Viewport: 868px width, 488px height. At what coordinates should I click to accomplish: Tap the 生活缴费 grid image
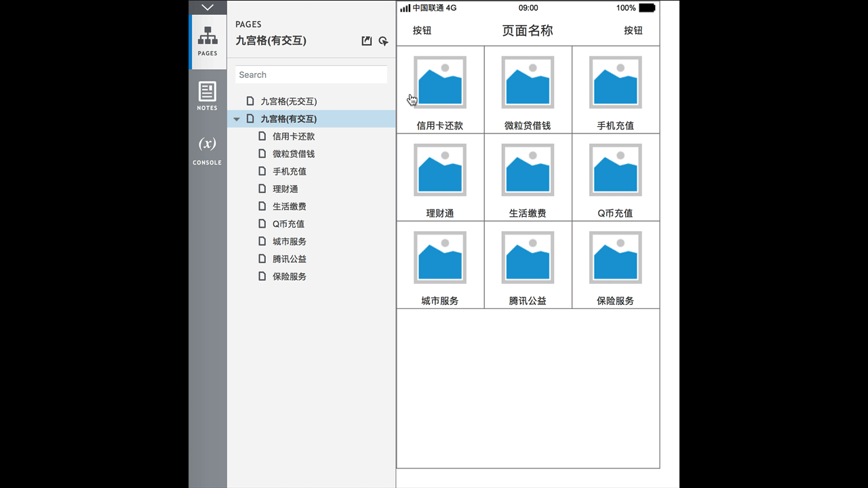(528, 169)
